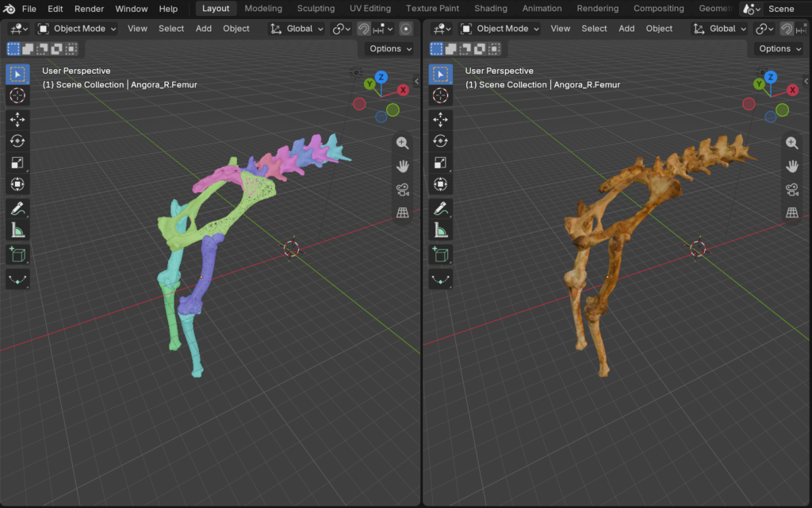Click the red X axis in left gizmo
This screenshot has height=508, width=812.
click(403, 90)
